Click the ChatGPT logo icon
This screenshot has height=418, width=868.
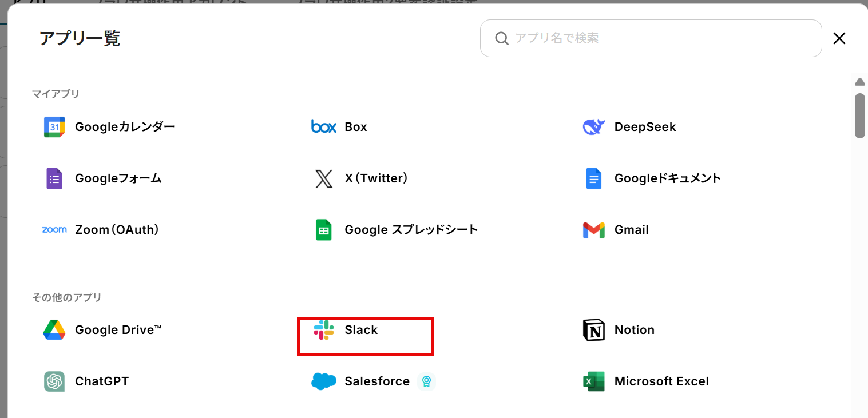click(54, 381)
